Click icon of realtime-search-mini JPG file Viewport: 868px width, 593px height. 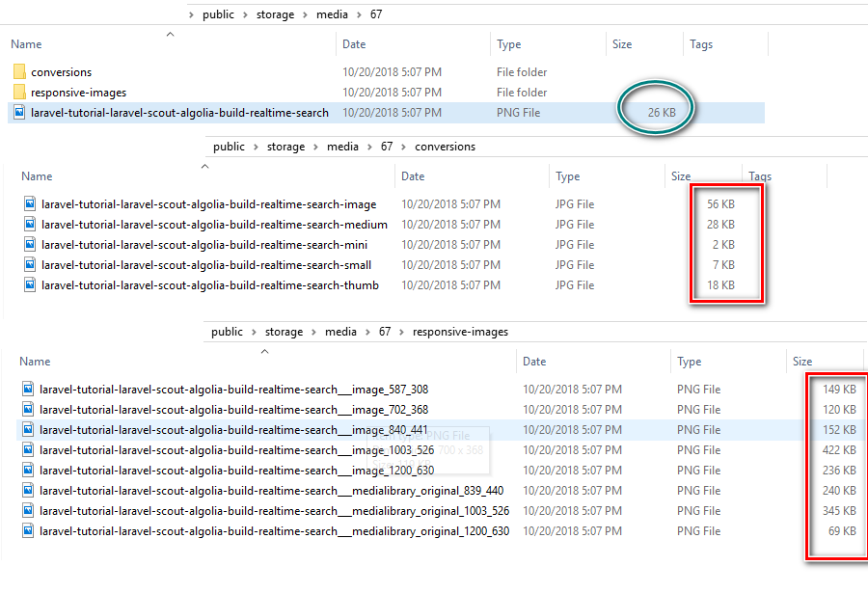(30, 245)
